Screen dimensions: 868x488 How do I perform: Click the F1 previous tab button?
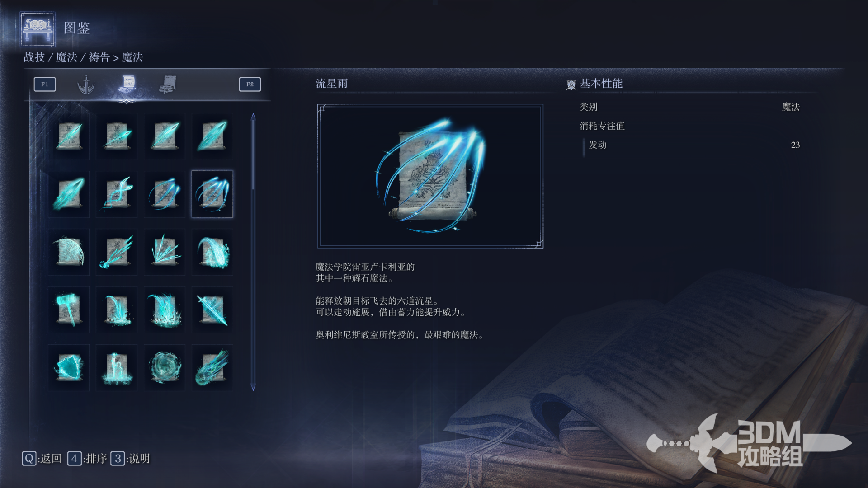pyautogui.click(x=45, y=84)
